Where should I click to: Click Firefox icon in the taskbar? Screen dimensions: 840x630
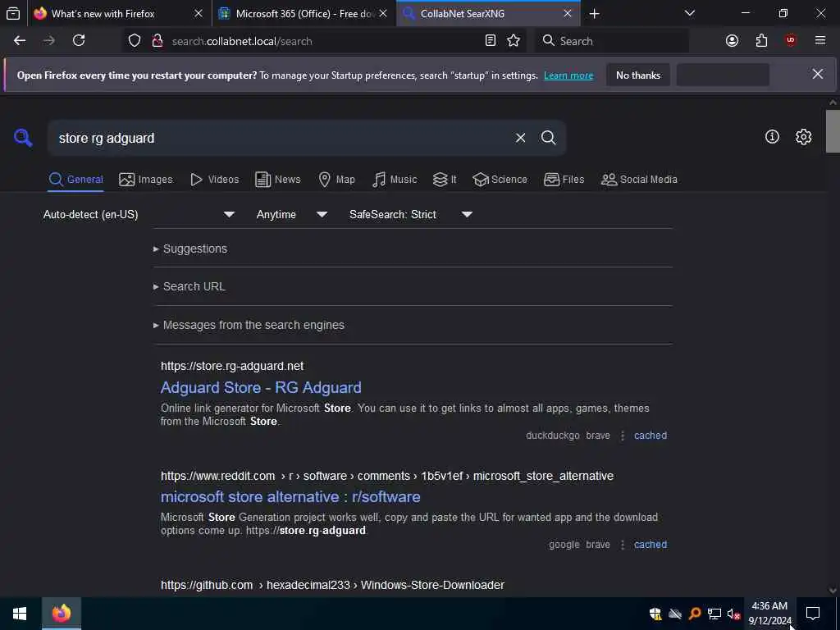(x=61, y=614)
